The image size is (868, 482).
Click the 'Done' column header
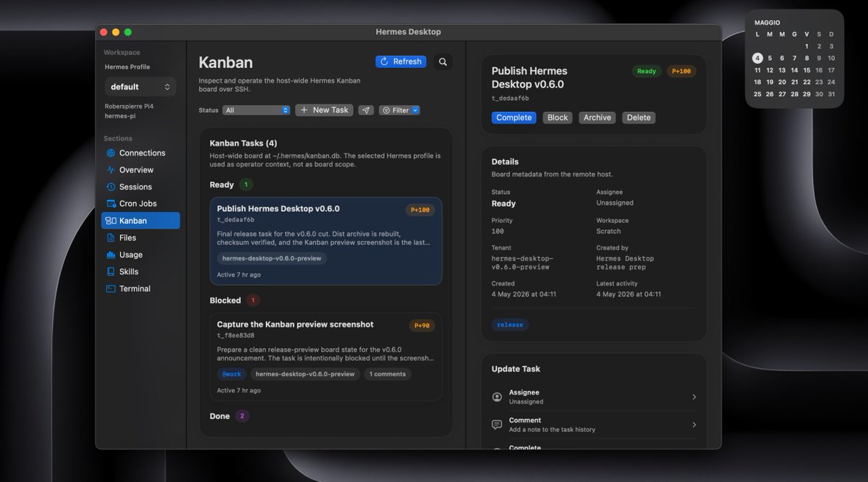[x=220, y=416]
